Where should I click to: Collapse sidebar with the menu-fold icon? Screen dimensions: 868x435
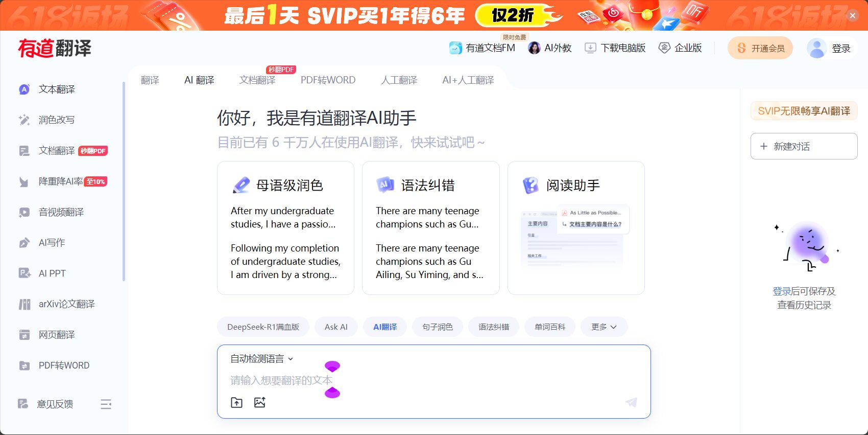click(x=106, y=404)
